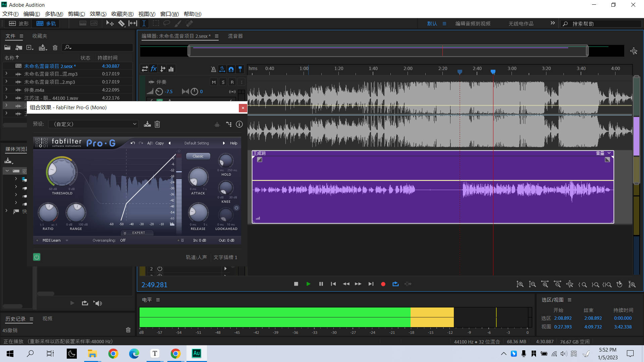Click the metronome toggle icon
The width and height of the screenshot is (644, 362).
coord(213,69)
